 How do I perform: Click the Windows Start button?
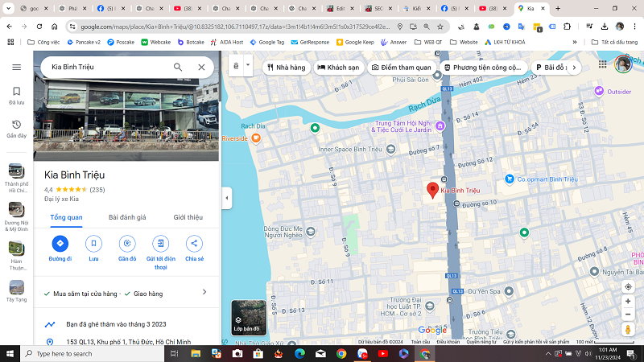point(10,353)
